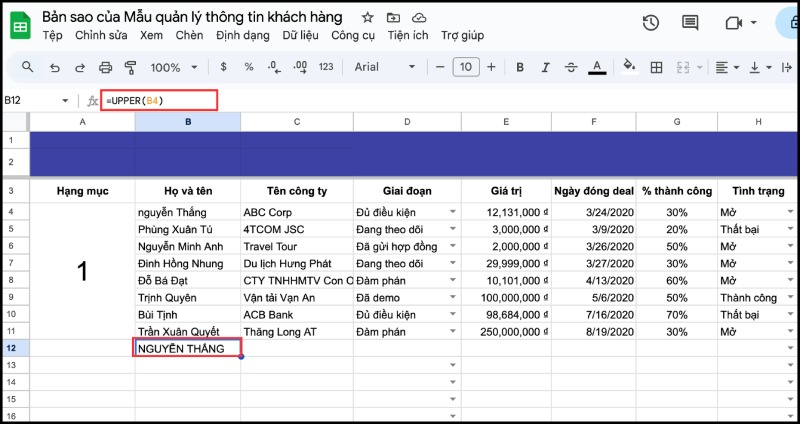Select cell Du lịch Hưng Phát

[297, 263]
